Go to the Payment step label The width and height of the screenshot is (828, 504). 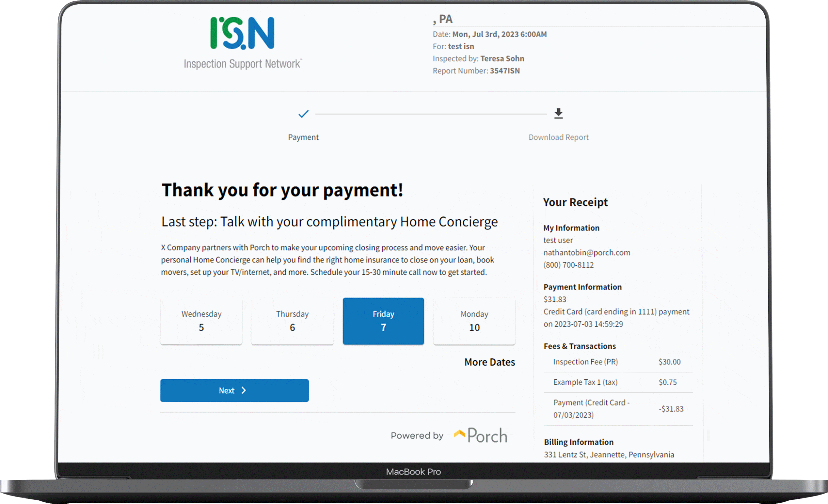click(303, 137)
